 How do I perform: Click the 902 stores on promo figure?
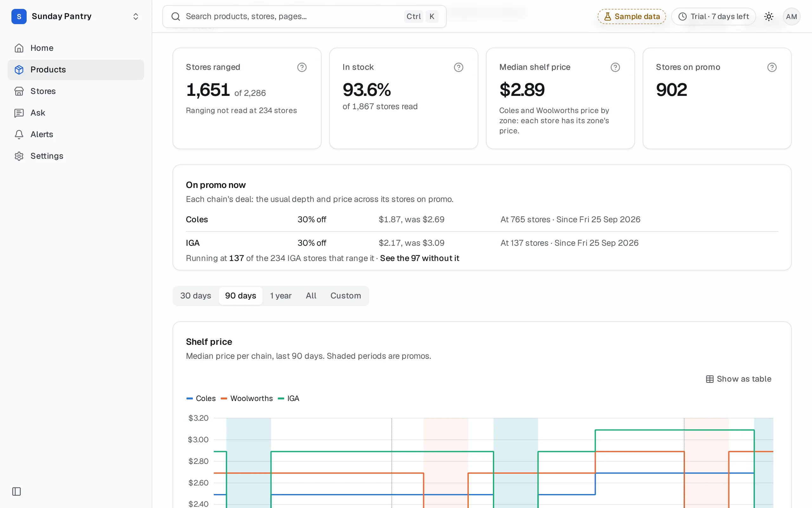[671, 90]
